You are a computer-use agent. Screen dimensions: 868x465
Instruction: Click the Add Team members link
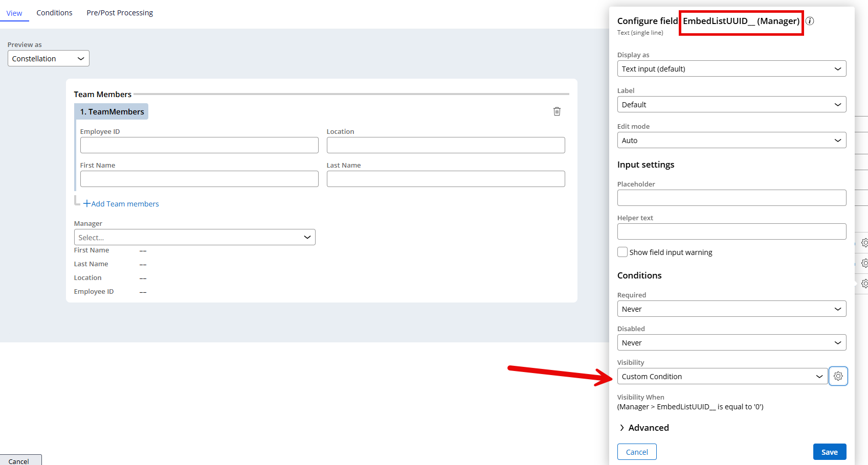click(124, 203)
